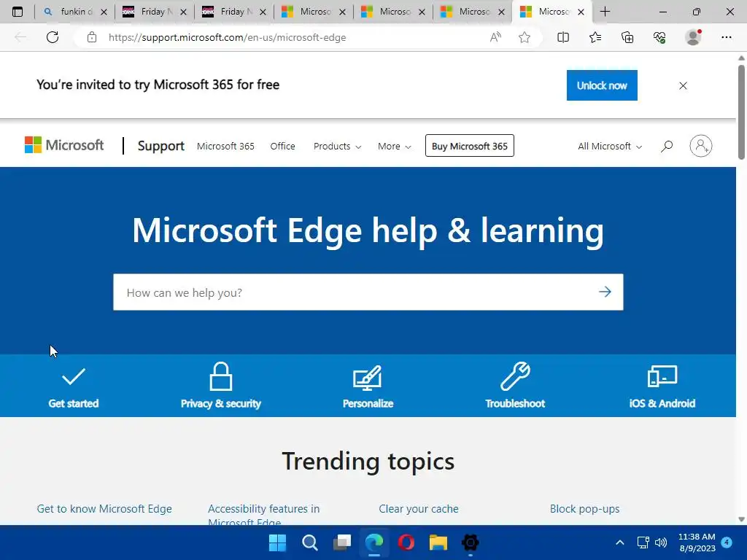Click Buy Microsoft 365 button

click(x=469, y=146)
